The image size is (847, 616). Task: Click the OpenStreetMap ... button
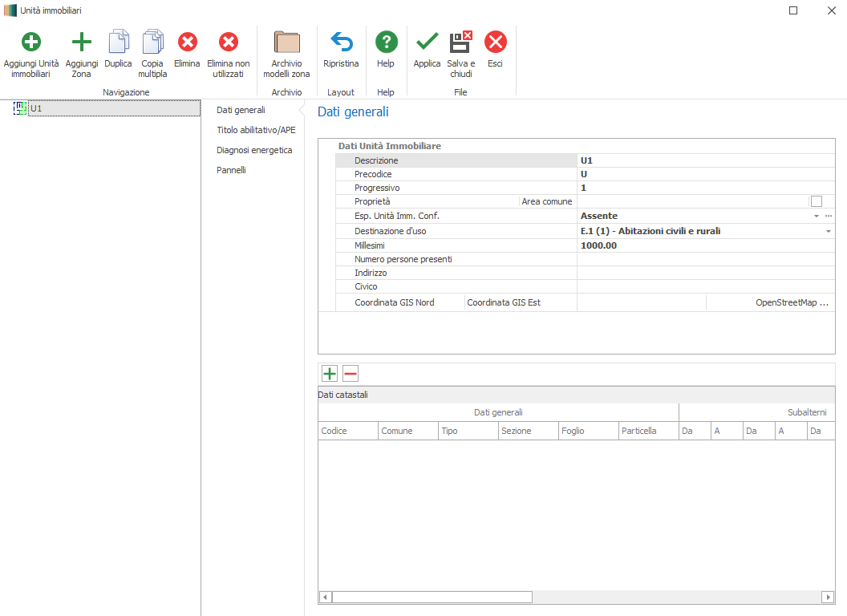(x=791, y=302)
